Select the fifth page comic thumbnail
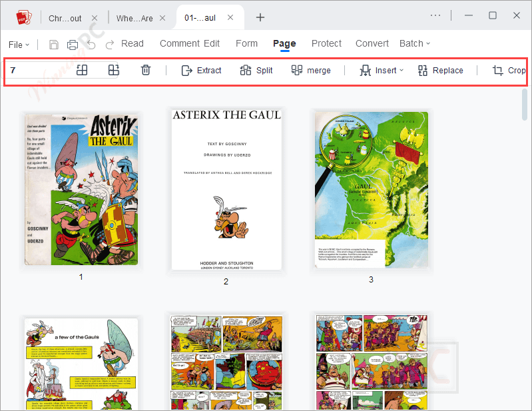The width and height of the screenshot is (532, 411). [x=226, y=362]
